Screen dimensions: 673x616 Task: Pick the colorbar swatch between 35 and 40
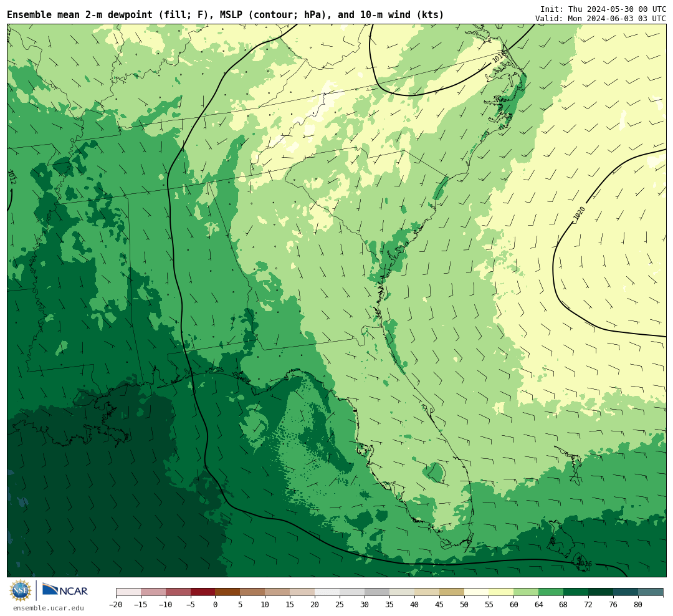tap(402, 592)
